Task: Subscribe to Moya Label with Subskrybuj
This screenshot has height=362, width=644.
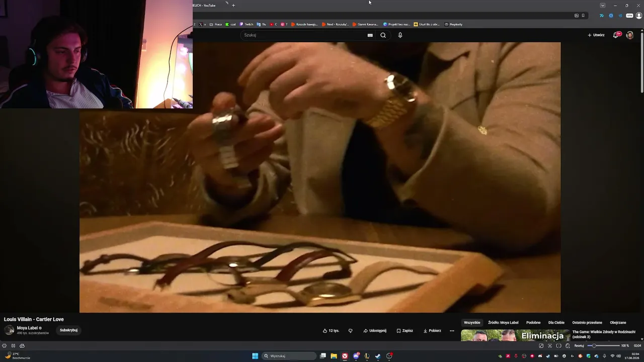Action: click(68, 330)
